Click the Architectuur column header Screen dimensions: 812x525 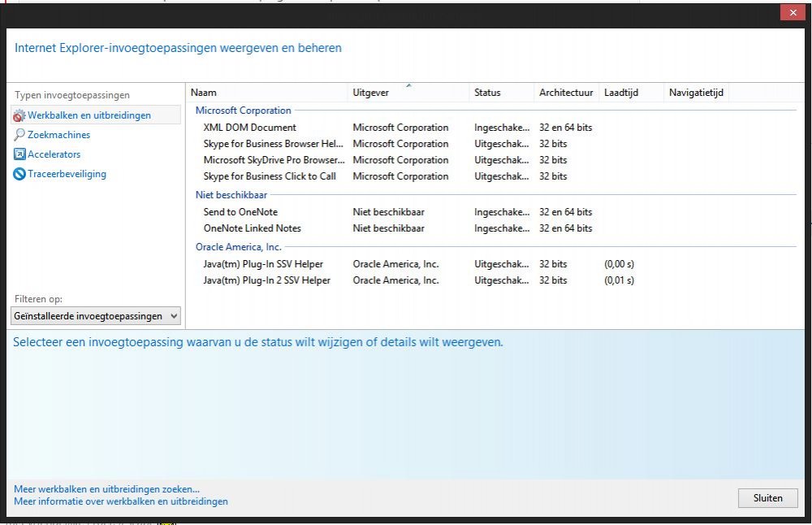(566, 93)
